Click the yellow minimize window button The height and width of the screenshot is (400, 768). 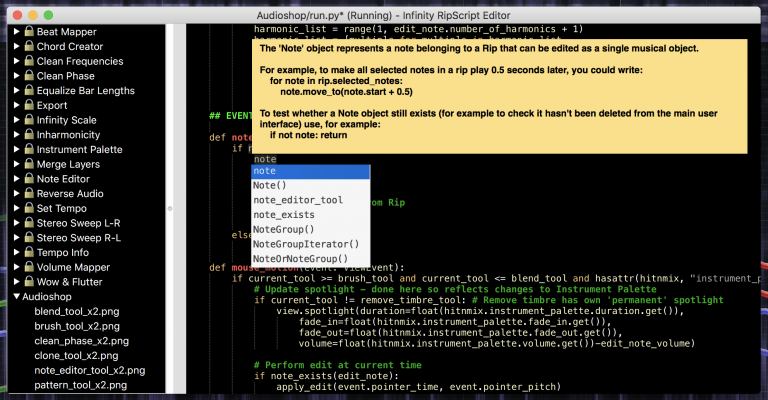(33, 15)
